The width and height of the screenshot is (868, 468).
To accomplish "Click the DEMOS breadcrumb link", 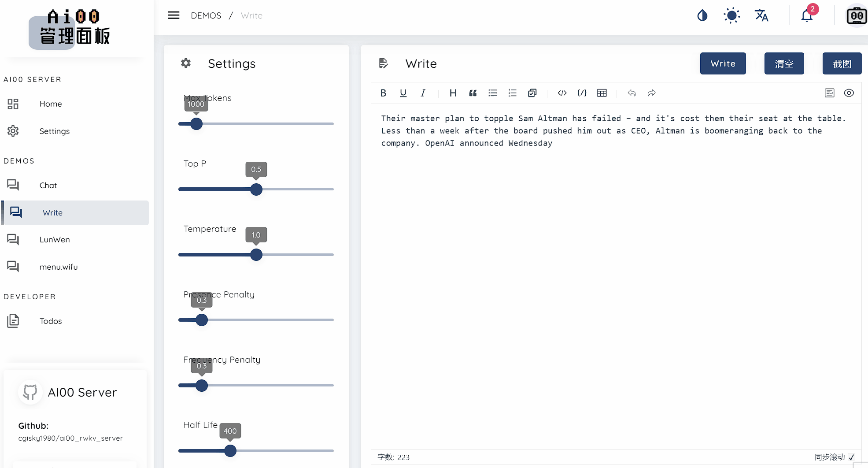I will coord(206,16).
